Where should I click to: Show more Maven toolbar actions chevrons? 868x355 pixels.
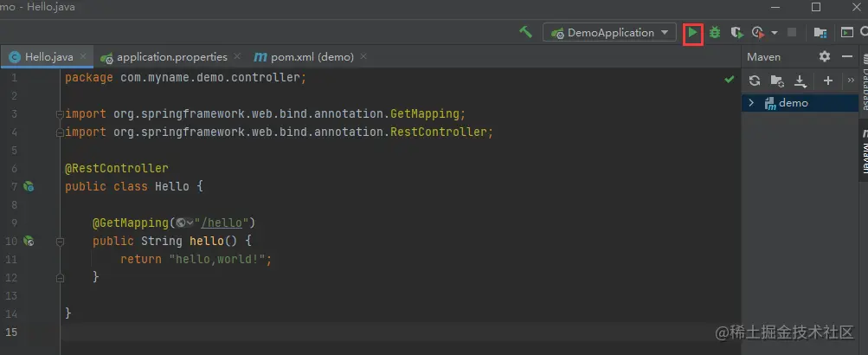[851, 81]
